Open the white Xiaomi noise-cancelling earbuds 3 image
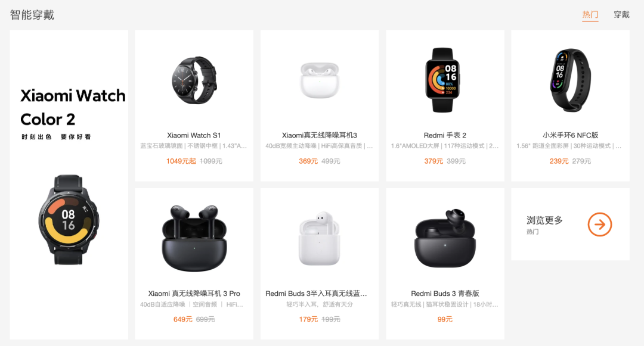This screenshot has width=644, height=346. point(320,80)
